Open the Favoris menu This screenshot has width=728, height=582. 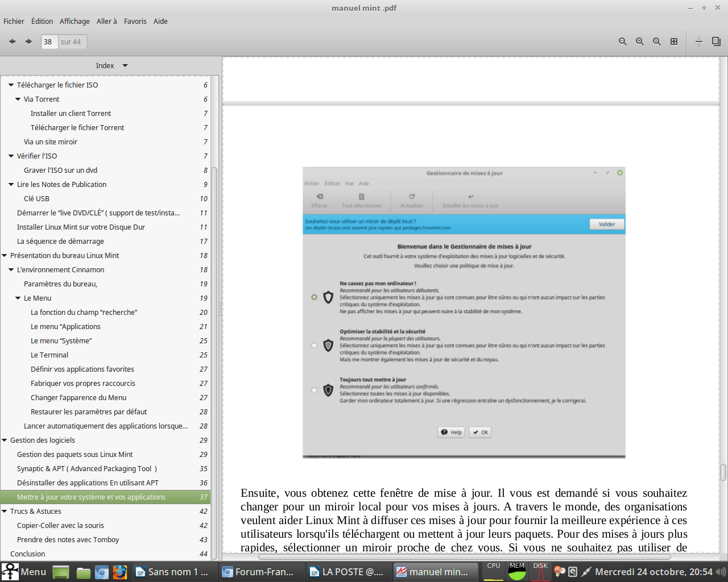coord(135,21)
